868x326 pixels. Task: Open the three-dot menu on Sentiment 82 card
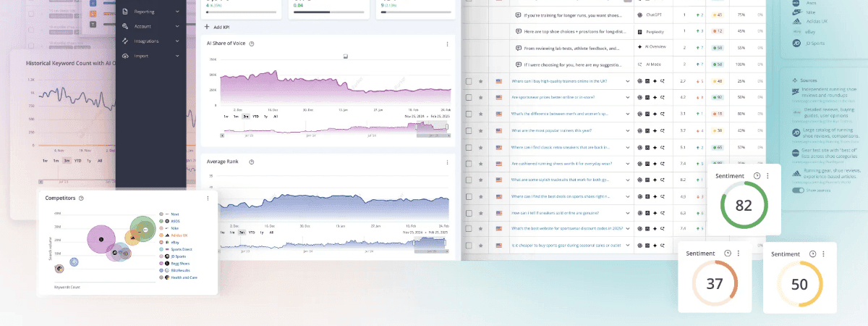click(x=767, y=176)
